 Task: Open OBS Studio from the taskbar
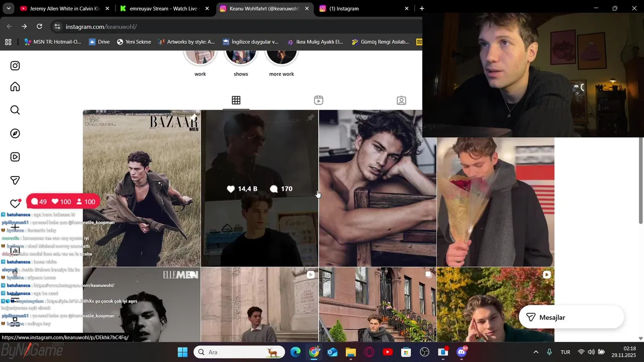424,352
